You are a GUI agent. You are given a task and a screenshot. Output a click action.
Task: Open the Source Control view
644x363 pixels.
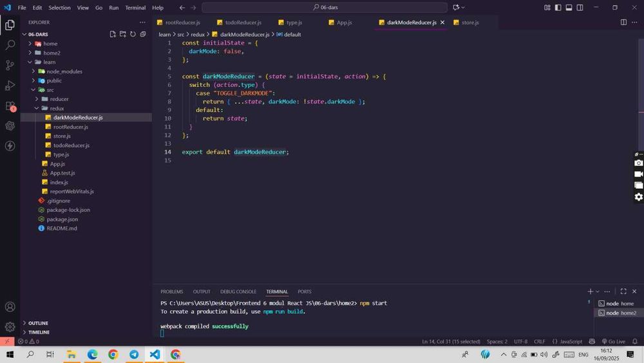point(10,65)
